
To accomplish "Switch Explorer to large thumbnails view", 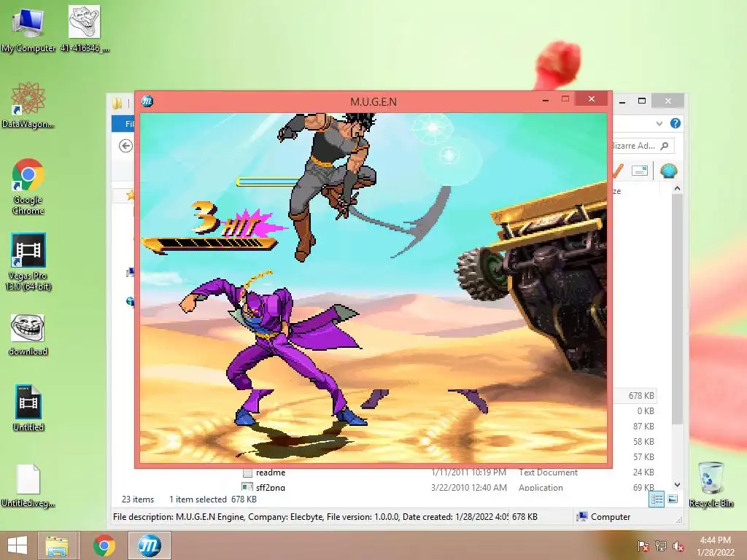I will (x=673, y=499).
